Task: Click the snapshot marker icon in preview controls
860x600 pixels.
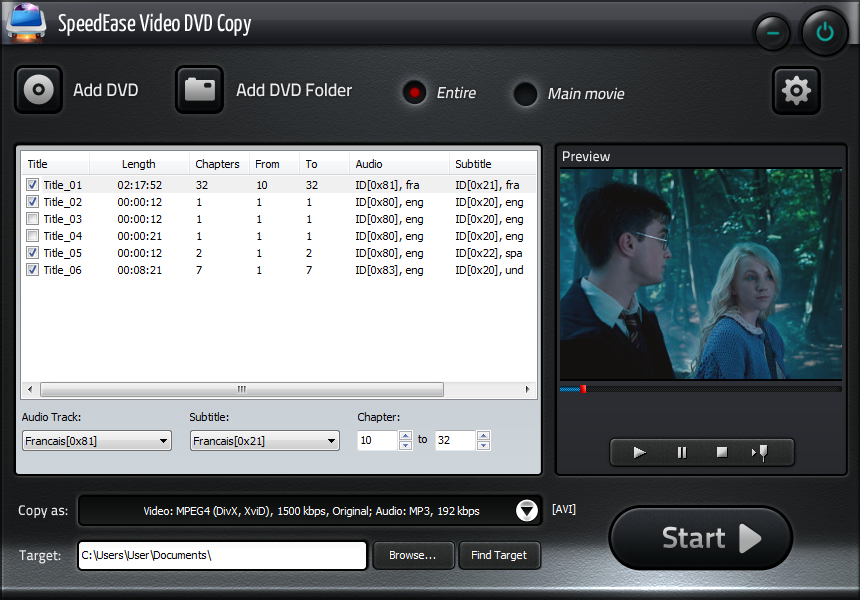Action: tap(760, 453)
